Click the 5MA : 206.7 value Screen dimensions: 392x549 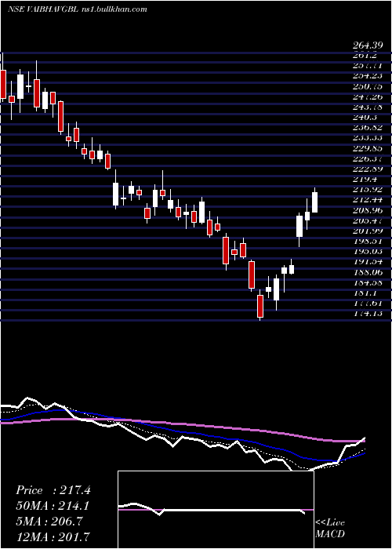click(49, 522)
